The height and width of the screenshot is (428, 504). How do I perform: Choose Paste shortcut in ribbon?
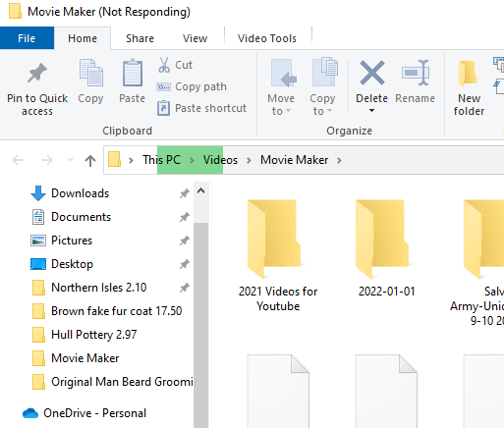point(201,108)
